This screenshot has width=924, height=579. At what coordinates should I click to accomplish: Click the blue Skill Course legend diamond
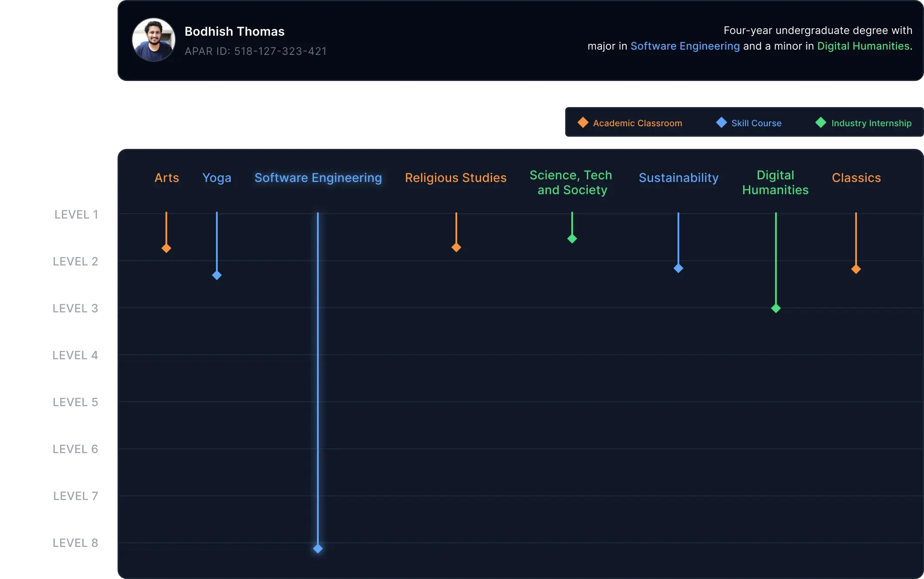[721, 123]
